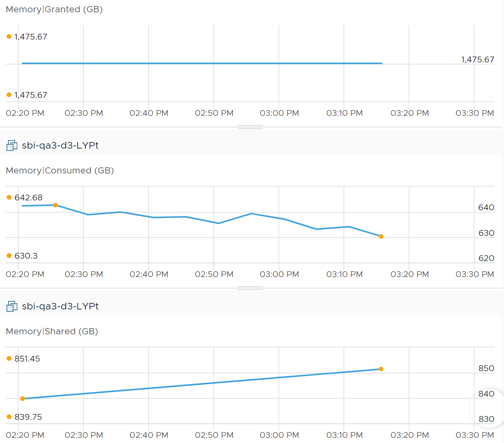
Task: Click the 640 axis label in Consumed chart
Action: point(486,208)
